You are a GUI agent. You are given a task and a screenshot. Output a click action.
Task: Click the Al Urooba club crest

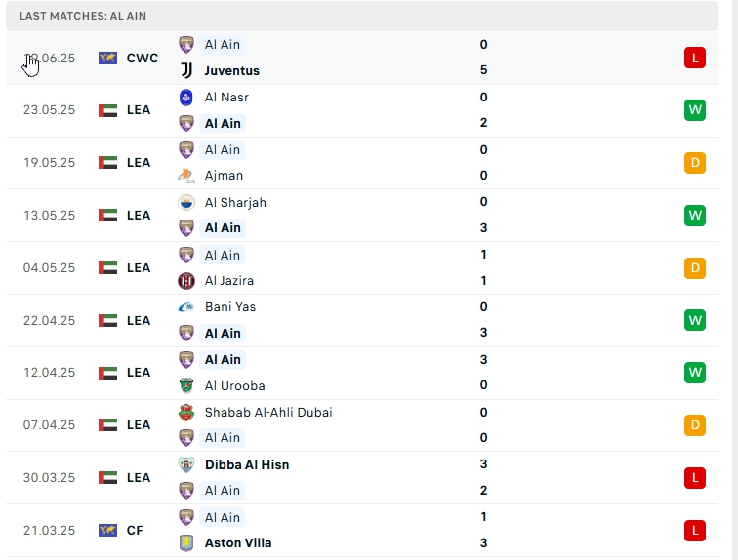(x=186, y=385)
